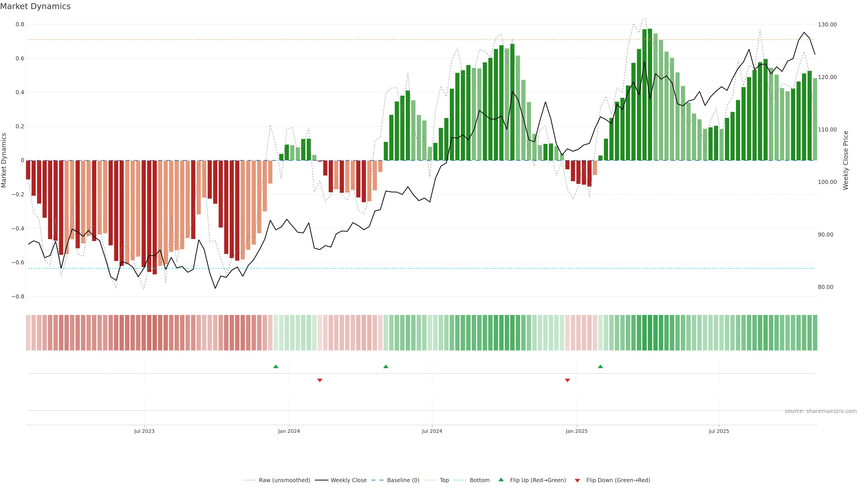Click the Market Dynamics chart title
This screenshot has height=488, width=868.
point(35,6)
